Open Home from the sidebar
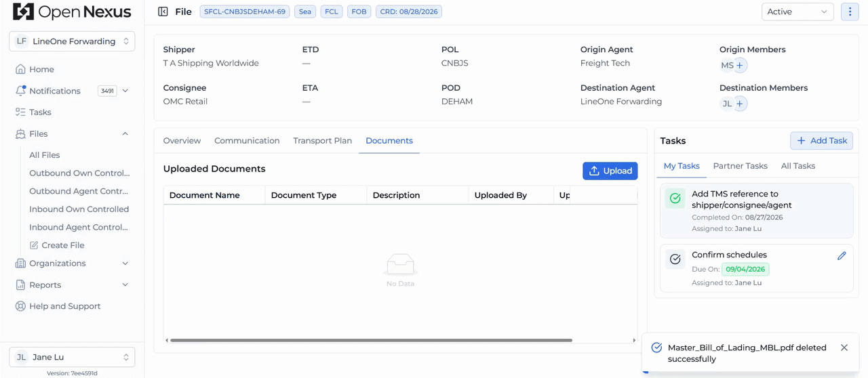The image size is (868, 378). 41,69
